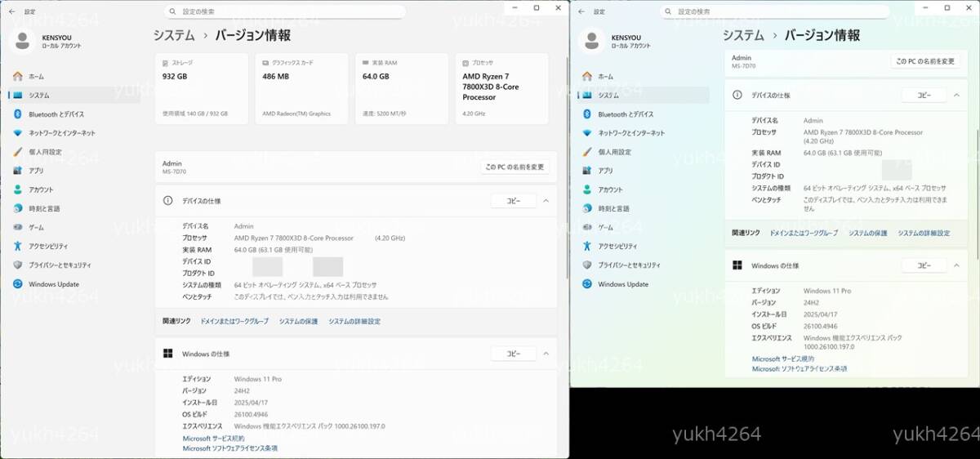The width and height of the screenshot is (980, 459).
Task: Open アクセシビリティ icon in right window
Action: click(586, 246)
